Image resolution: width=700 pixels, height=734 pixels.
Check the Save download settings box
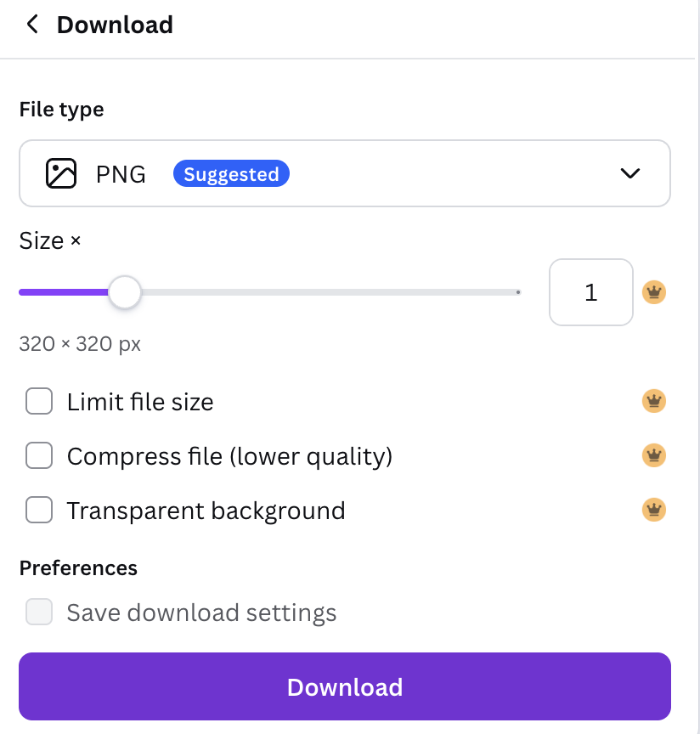[39, 612]
